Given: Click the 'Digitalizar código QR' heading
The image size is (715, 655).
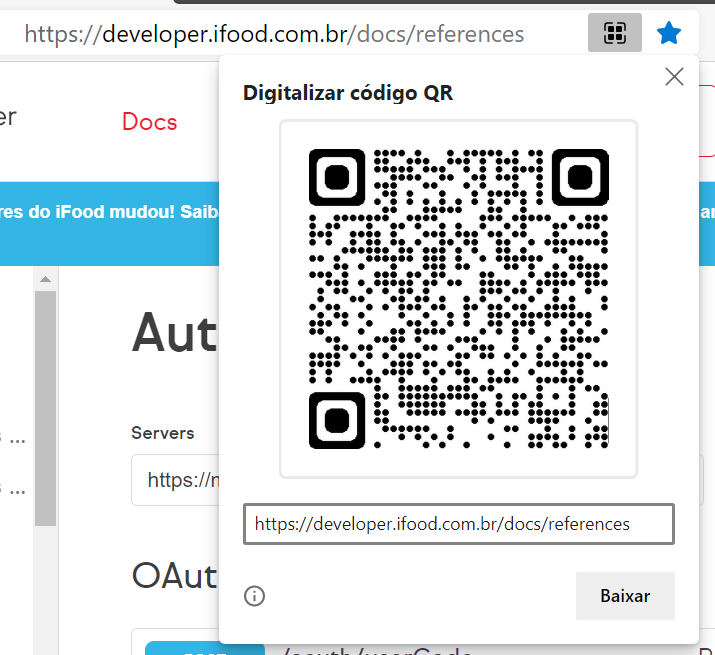Looking at the screenshot, I should click(348, 94).
